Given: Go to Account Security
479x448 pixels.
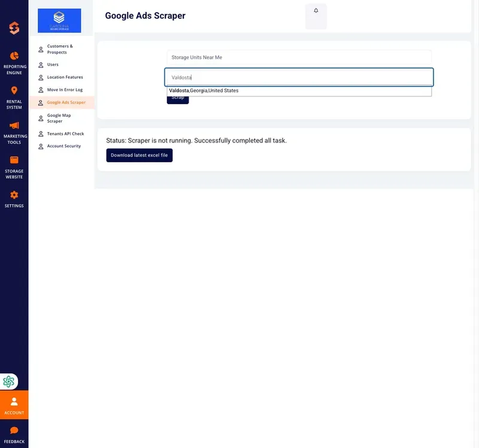Looking at the screenshot, I should (64, 146).
